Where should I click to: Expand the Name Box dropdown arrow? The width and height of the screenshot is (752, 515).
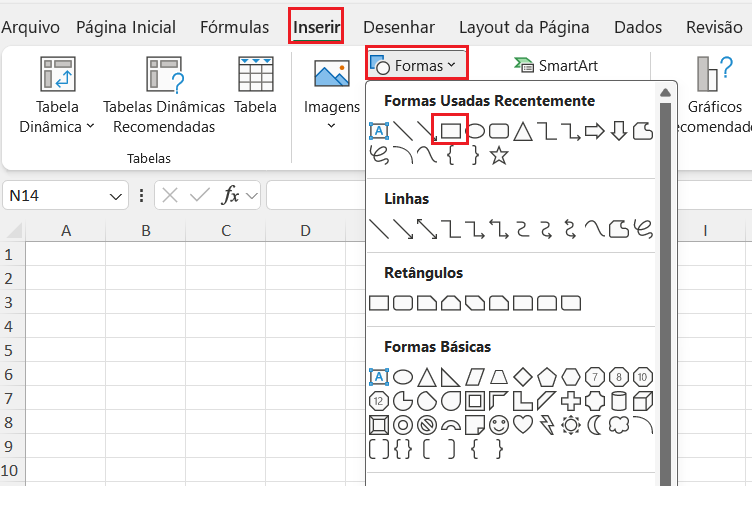pyautogui.click(x=113, y=196)
